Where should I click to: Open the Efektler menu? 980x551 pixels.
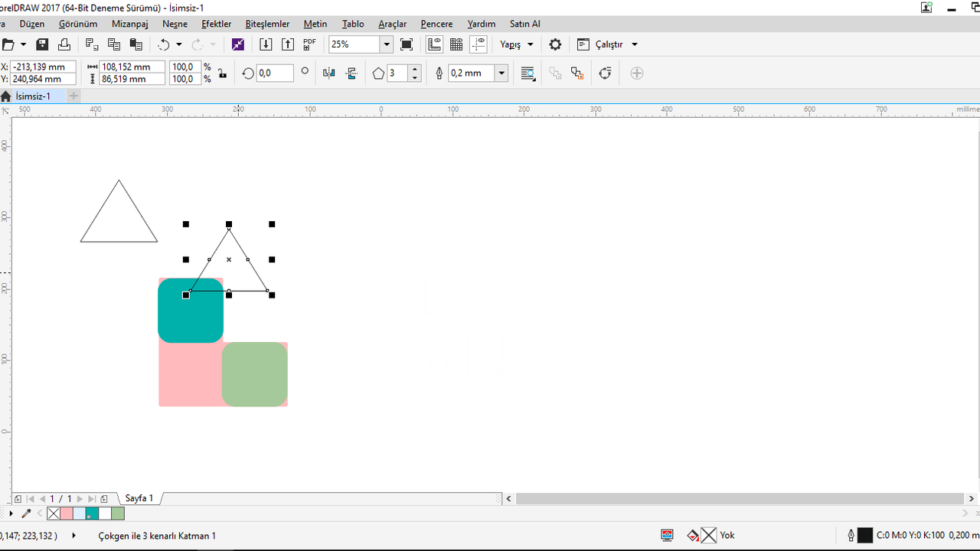point(216,24)
